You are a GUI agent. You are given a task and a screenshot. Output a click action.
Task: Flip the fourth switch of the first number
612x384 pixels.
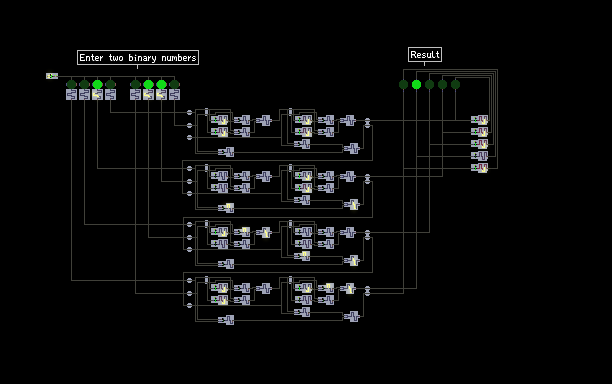click(110, 94)
